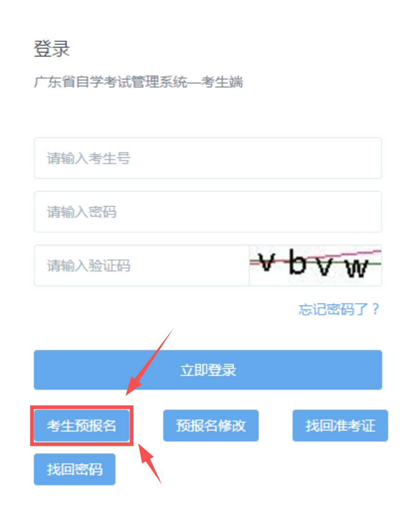418x532 pixels.
Task: Refresh the vbvw captcha image
Action: (315, 266)
